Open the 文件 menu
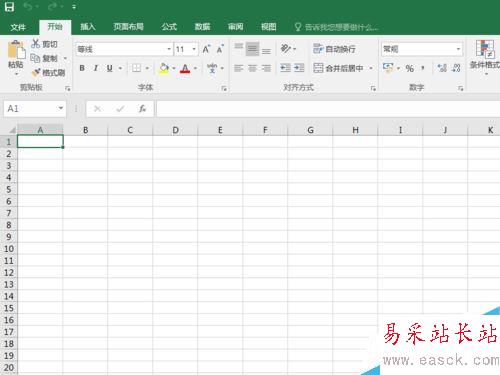The height and width of the screenshot is (375, 500). [18, 27]
